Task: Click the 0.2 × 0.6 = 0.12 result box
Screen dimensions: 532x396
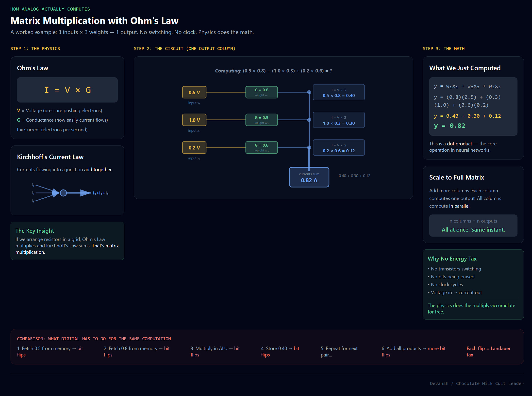Action: [339, 148]
